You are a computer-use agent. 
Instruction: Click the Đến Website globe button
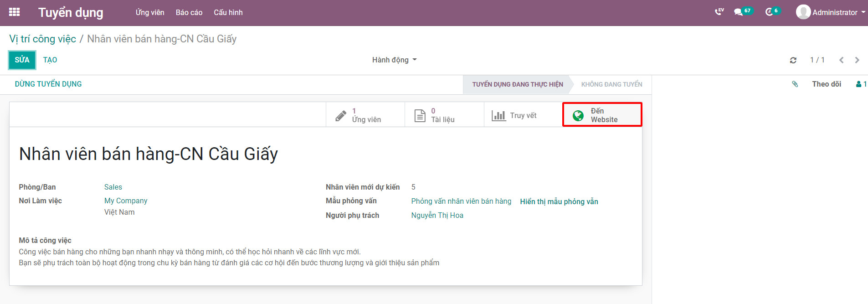[x=602, y=115]
